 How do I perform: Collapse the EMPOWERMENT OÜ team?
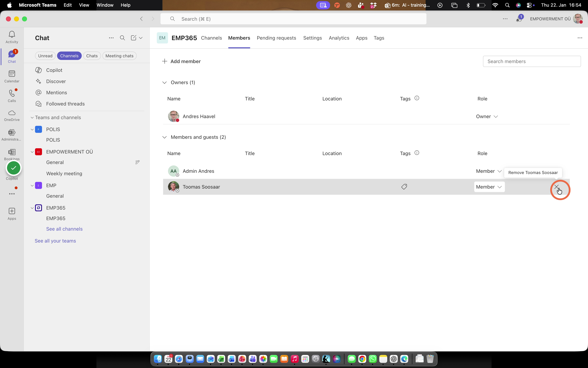(32, 152)
